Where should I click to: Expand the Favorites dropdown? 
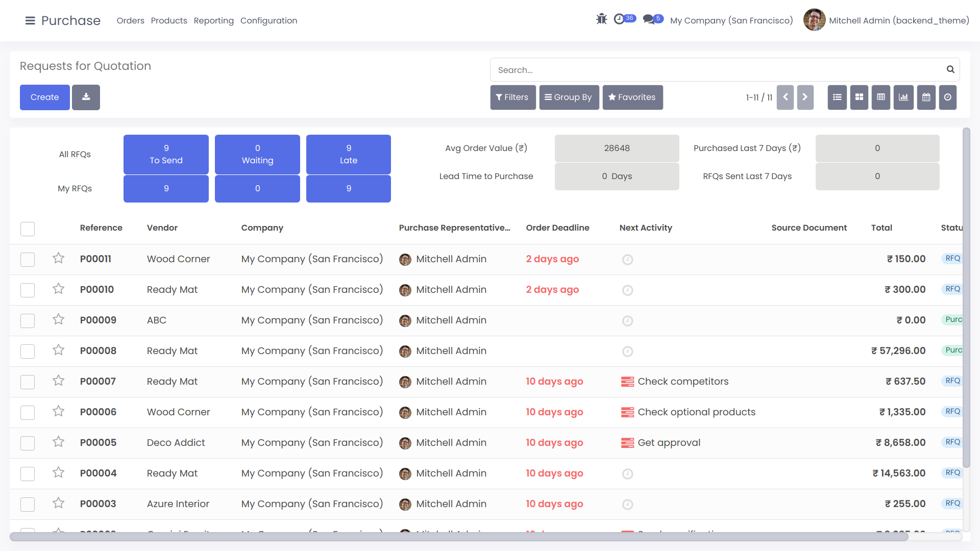point(632,97)
